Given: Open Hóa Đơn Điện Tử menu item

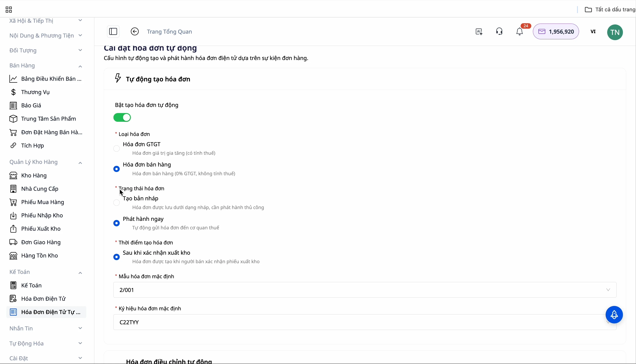Looking at the screenshot, I should (43, 299).
